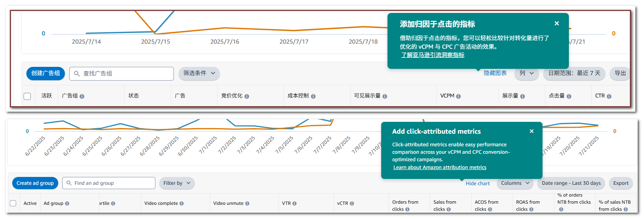The image size is (644, 219).
Task: Close the 添加归因于点击的指标 tooltip
Action: (557, 24)
